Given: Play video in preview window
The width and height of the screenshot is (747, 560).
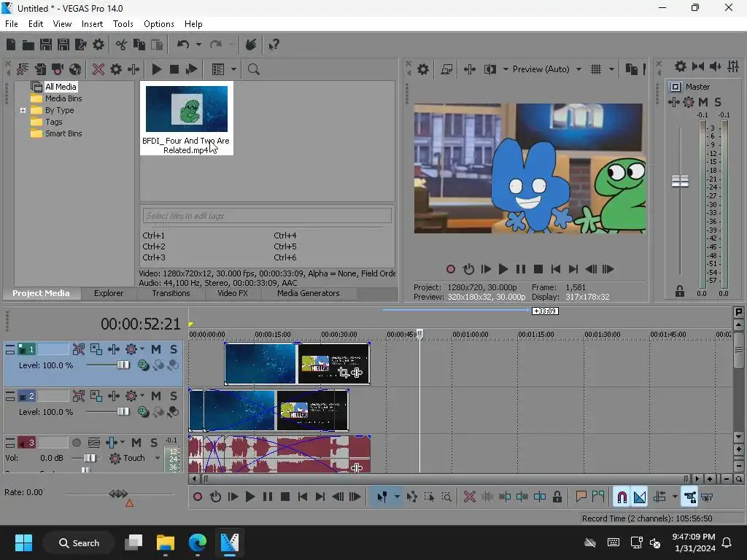Looking at the screenshot, I should coord(503,269).
